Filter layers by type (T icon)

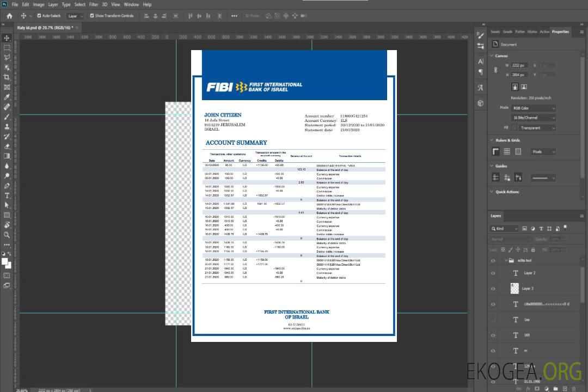[x=542, y=229]
